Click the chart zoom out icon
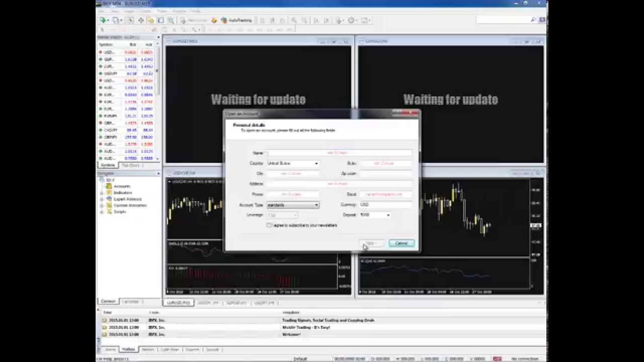Screen dimensions: 644x362 pyautogui.click(x=304, y=20)
